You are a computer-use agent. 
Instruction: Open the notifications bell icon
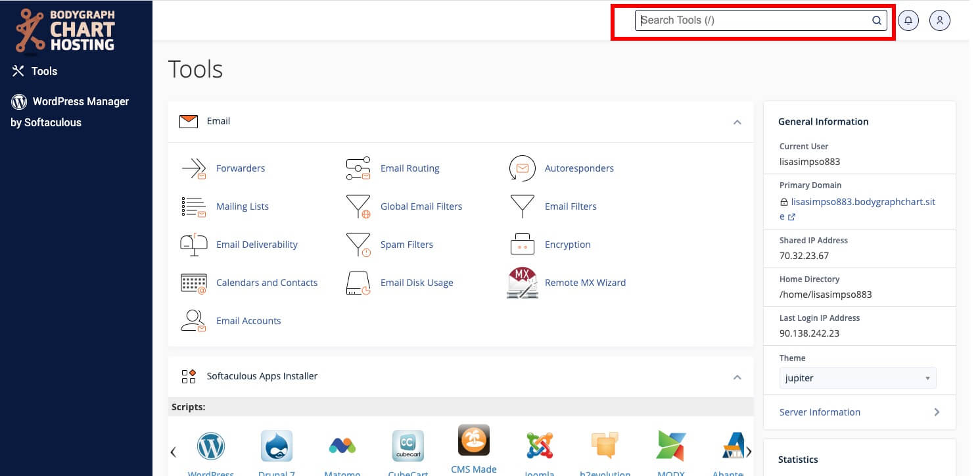[x=908, y=20]
